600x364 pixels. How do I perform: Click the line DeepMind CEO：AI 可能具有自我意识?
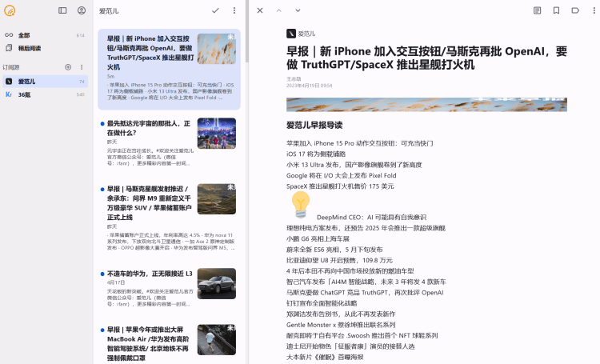point(371,218)
